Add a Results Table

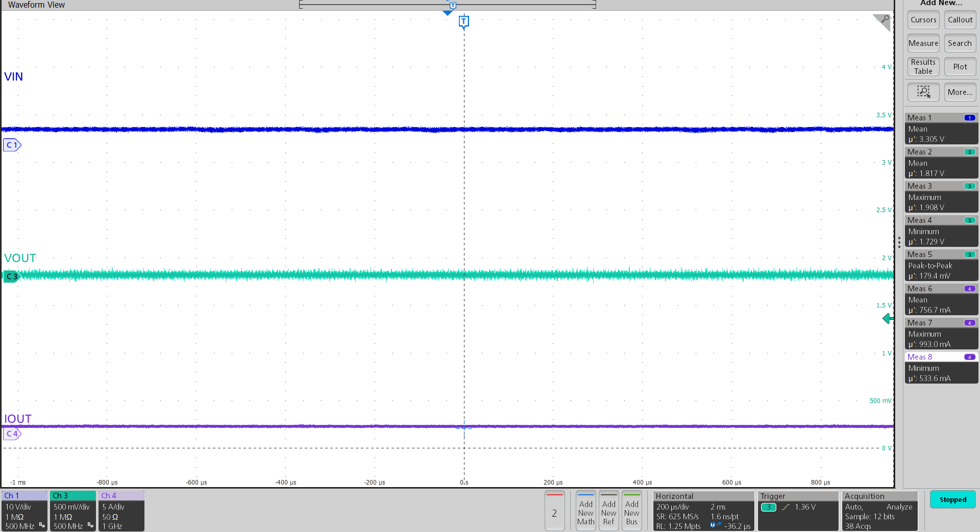pyautogui.click(x=923, y=67)
